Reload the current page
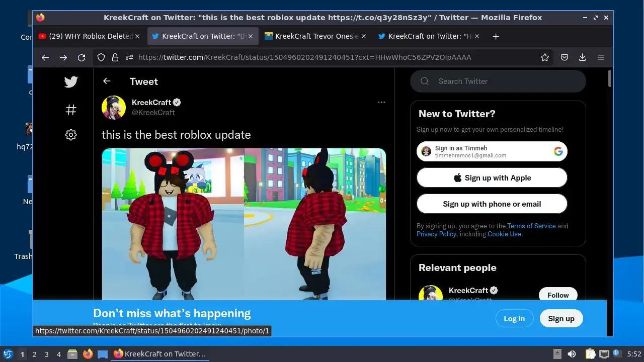Screen dimensions: 644x362 coord(82,58)
